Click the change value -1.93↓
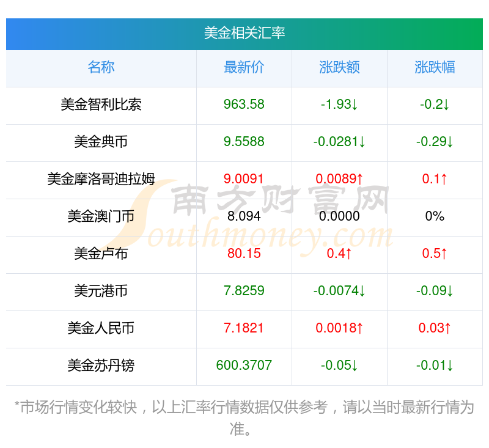 [339, 105]
